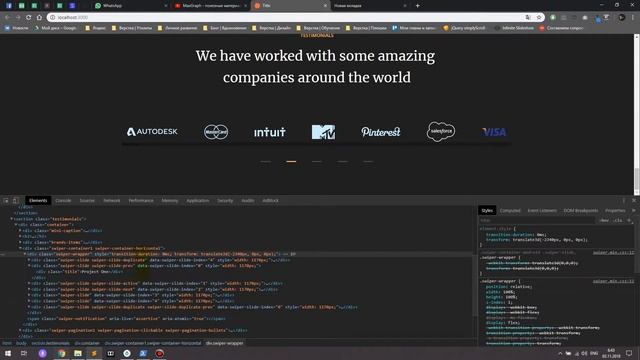Viewport: 640px width, 360px height.
Task: Toggle the :hov element state button
Action: click(x=604, y=220)
